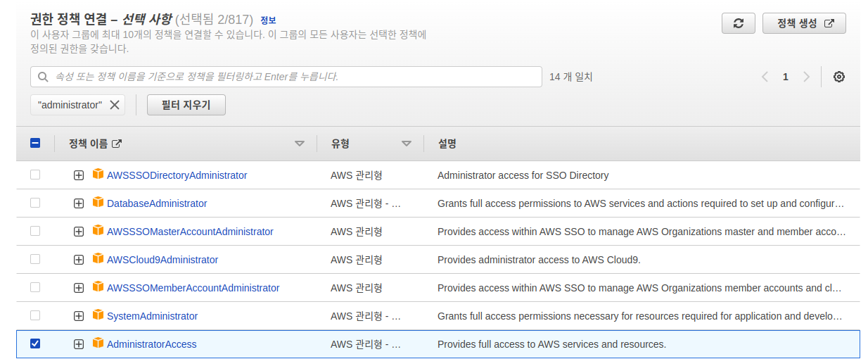Open table preferences gear icon
This screenshot has height=359, width=868.
coord(838,77)
